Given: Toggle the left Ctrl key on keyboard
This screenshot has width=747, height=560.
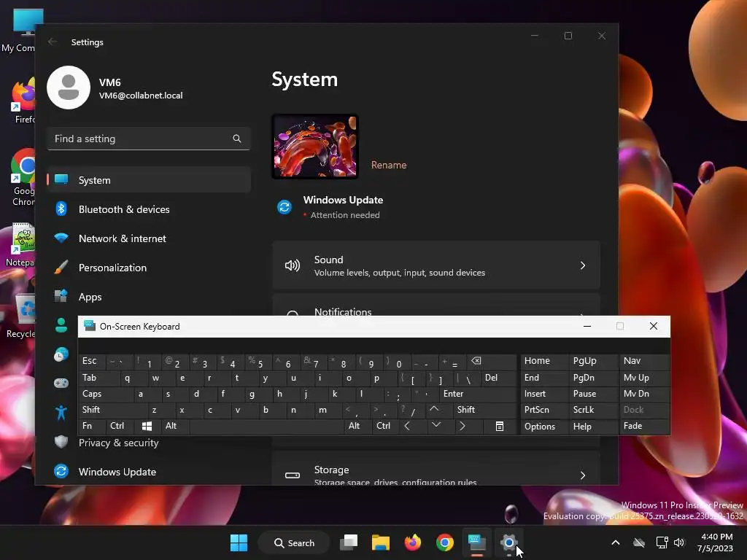Looking at the screenshot, I should pyautogui.click(x=119, y=426).
